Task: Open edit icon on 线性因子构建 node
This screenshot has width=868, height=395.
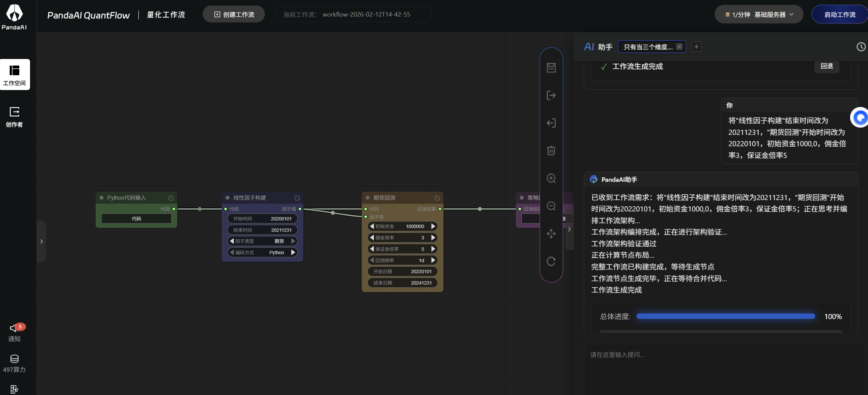Action: (297, 198)
